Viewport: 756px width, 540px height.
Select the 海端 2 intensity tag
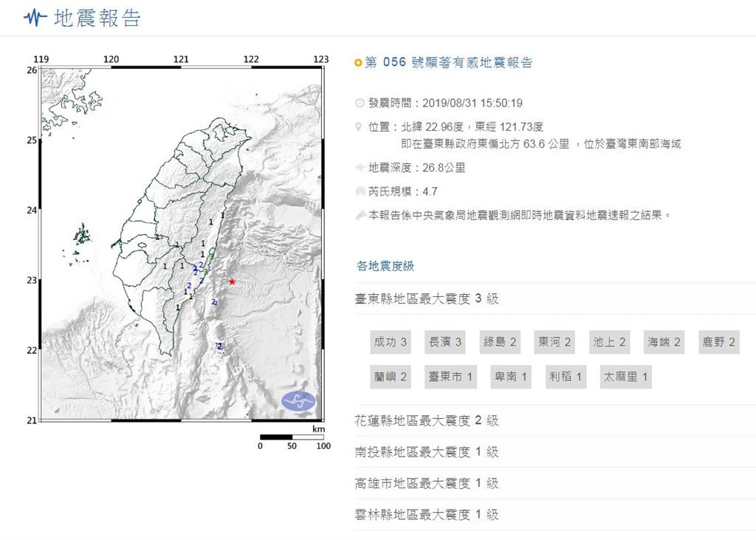coord(664,342)
